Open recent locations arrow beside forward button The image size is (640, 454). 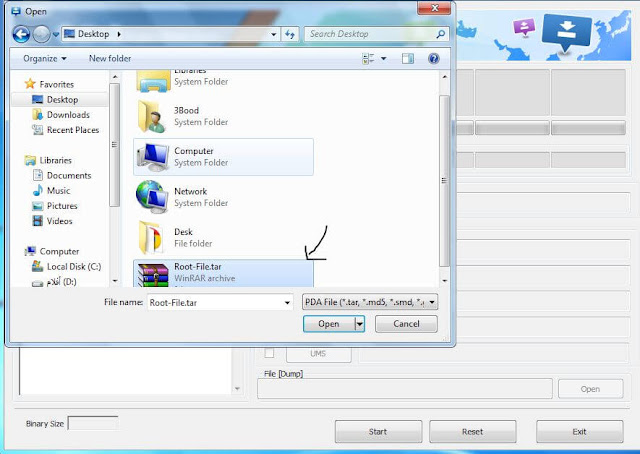coord(56,34)
